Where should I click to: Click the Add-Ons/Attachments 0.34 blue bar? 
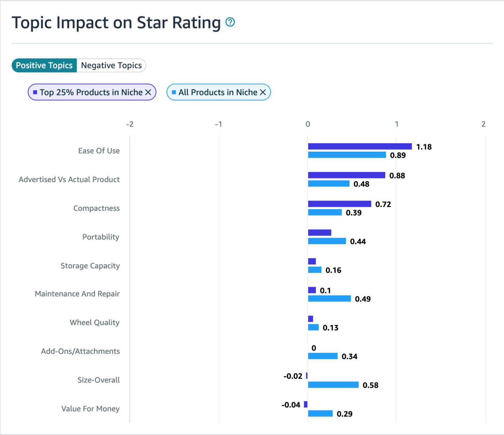pyautogui.click(x=322, y=356)
